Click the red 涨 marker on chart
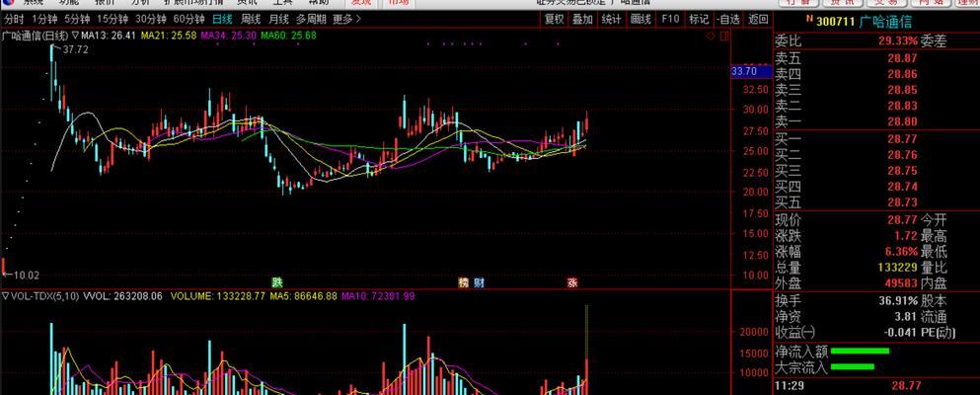 (572, 281)
